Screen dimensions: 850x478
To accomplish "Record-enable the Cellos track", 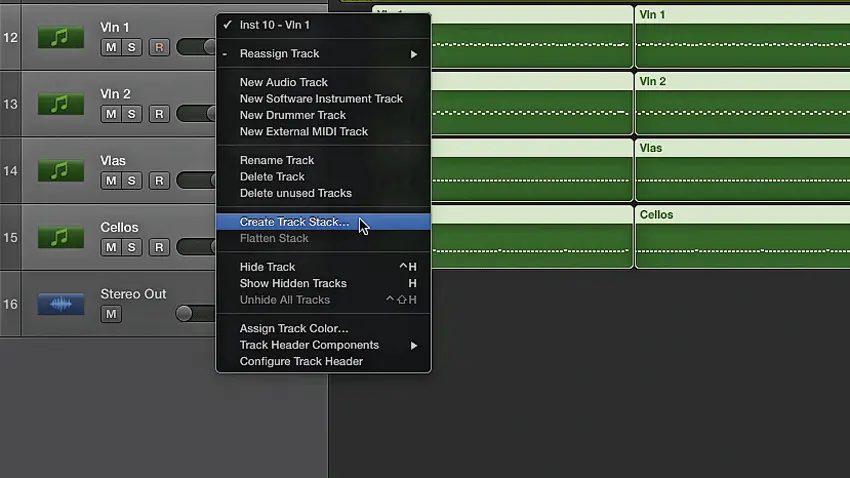I will [158, 247].
